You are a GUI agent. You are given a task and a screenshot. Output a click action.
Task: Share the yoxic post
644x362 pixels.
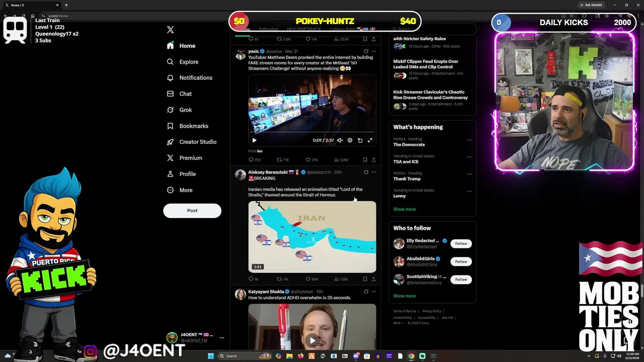pos(373,160)
